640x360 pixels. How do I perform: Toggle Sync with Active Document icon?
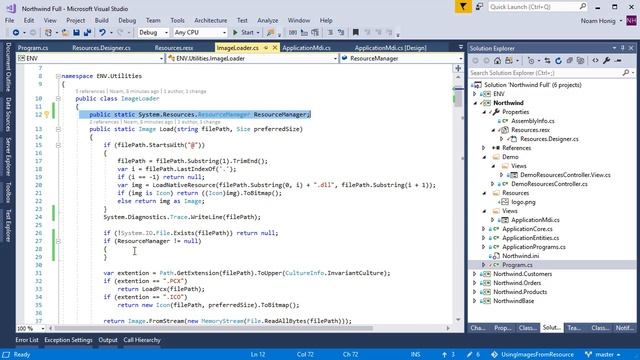[547, 60]
